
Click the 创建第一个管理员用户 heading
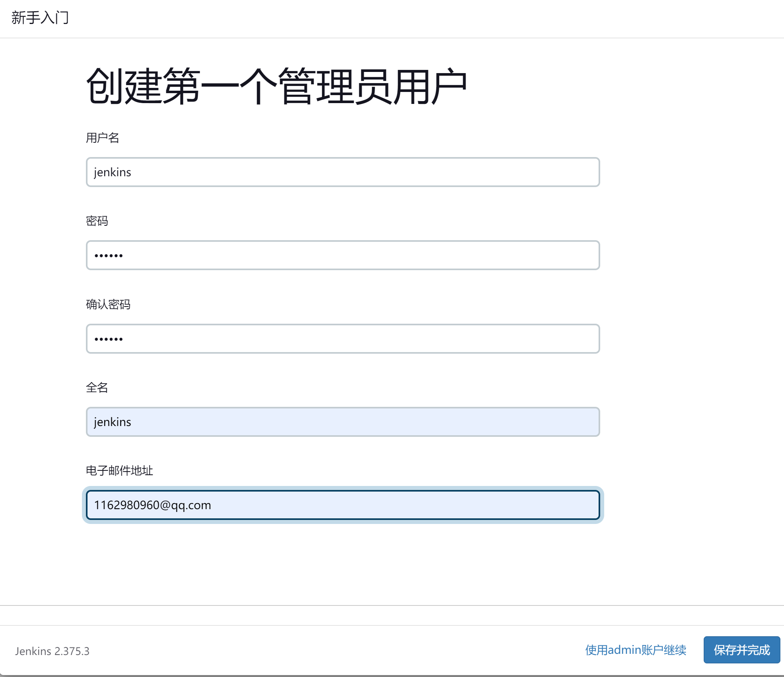click(276, 86)
